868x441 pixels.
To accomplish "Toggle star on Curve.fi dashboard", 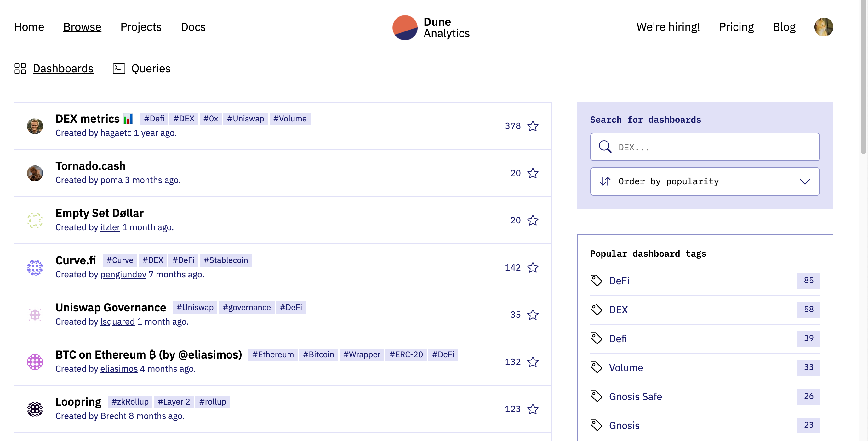I will [x=533, y=267].
